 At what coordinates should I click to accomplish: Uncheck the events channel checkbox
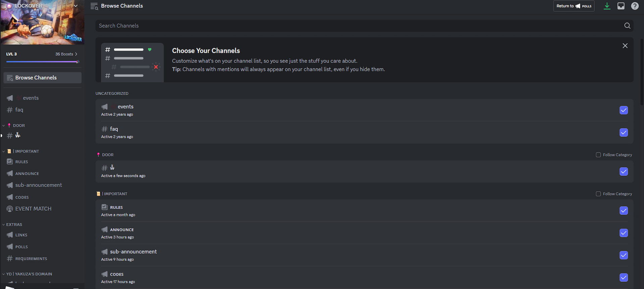coord(624,110)
